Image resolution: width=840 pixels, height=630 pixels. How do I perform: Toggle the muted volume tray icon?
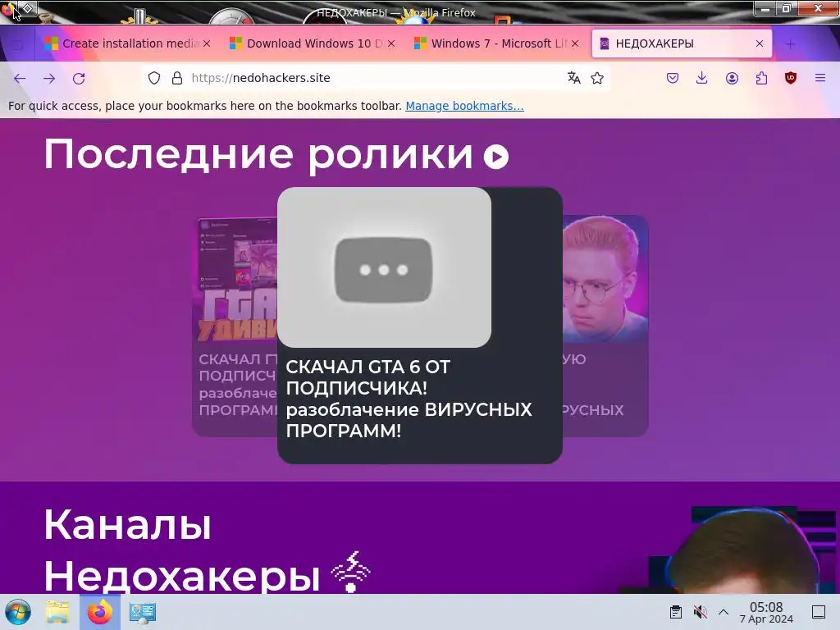[x=700, y=612]
